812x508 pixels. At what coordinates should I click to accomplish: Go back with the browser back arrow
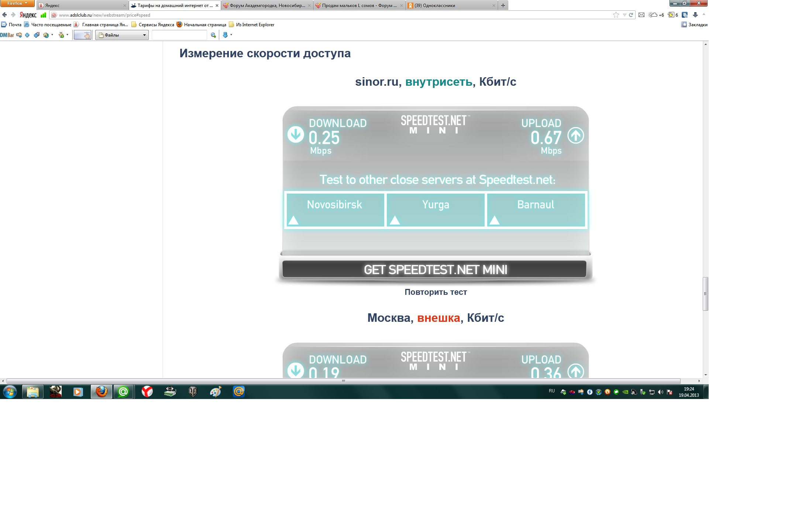(x=4, y=15)
